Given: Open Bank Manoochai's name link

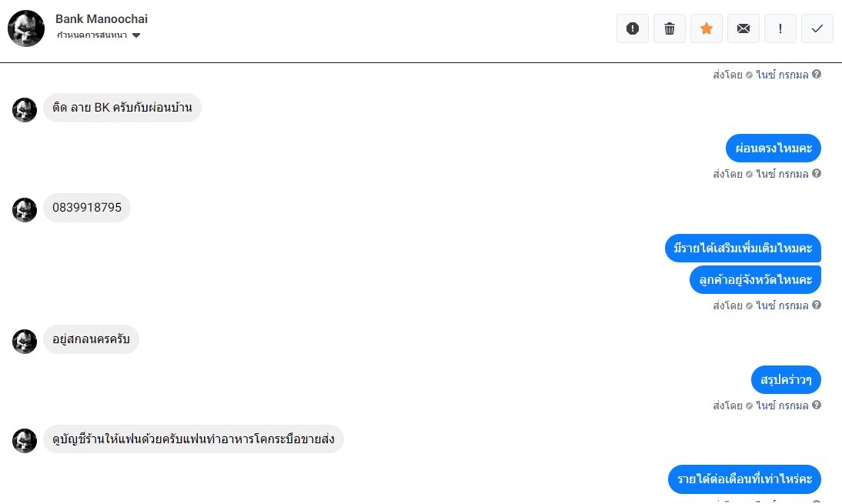Looking at the screenshot, I should pyautogui.click(x=102, y=18).
